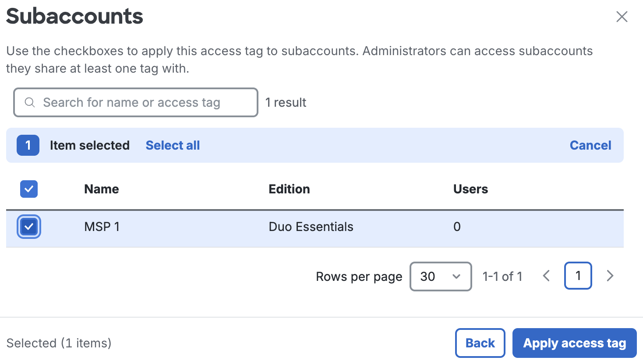Image resolution: width=643 pixels, height=364 pixels.
Task: Click the search magnifier icon
Action: tap(29, 102)
